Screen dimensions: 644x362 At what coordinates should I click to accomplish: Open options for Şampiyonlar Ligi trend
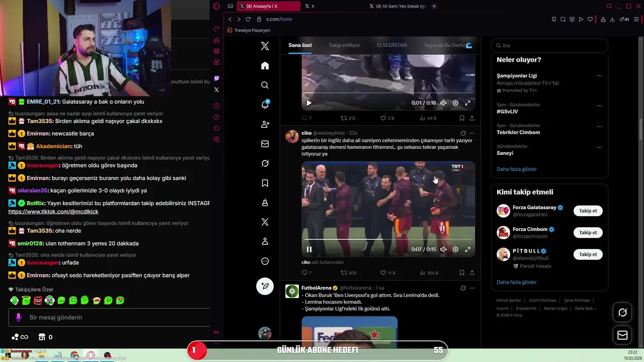(x=599, y=76)
